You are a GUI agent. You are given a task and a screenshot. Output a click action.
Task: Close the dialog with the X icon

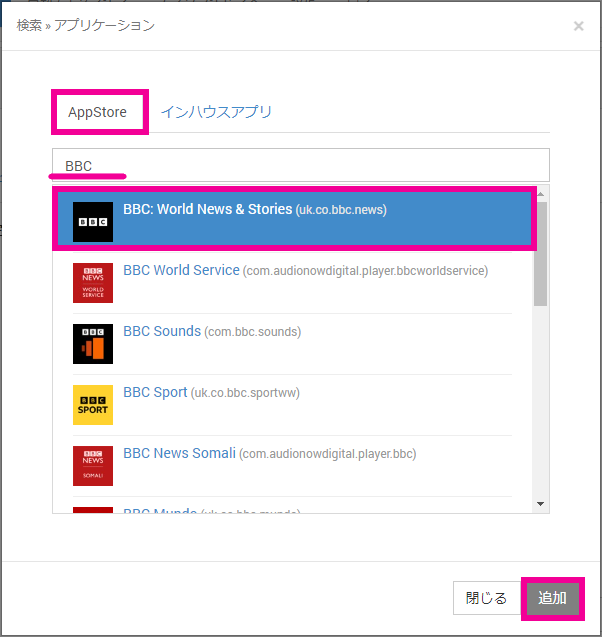(578, 26)
